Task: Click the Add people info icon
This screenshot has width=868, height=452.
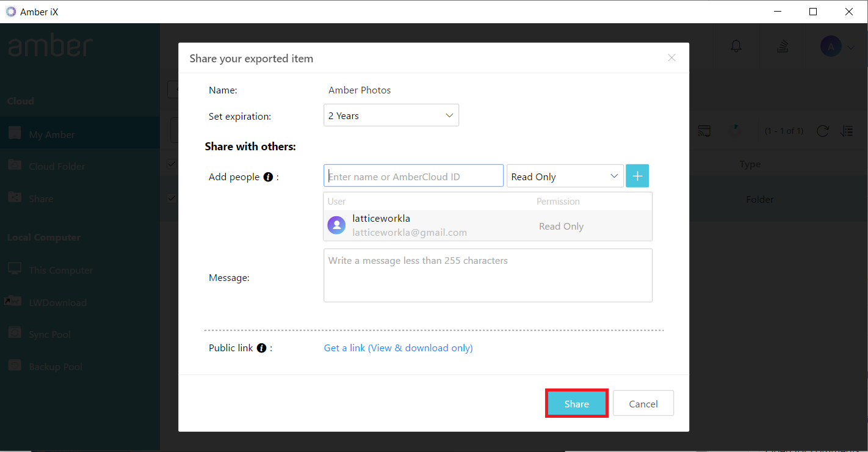Action: pyautogui.click(x=268, y=177)
